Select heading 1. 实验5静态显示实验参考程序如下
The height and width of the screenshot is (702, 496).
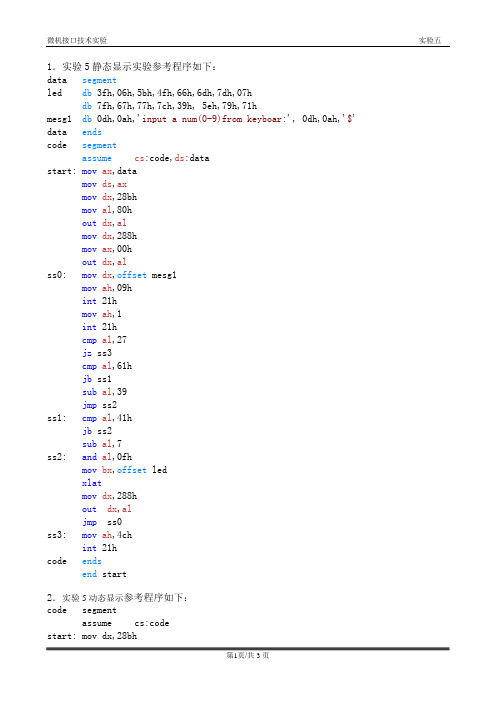pyautogui.click(x=132, y=67)
